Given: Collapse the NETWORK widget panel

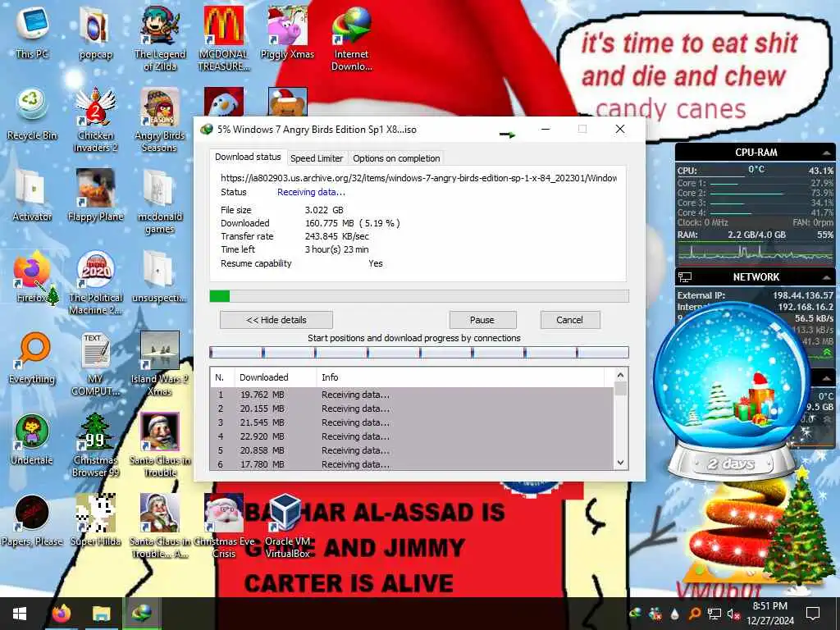Looking at the screenshot, I should pyautogui.click(x=827, y=277).
